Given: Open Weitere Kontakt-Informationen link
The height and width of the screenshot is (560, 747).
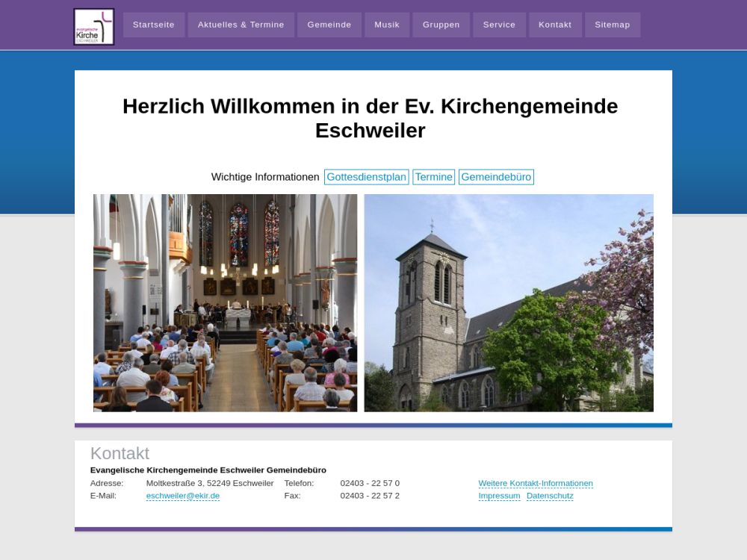Looking at the screenshot, I should 535,484.
